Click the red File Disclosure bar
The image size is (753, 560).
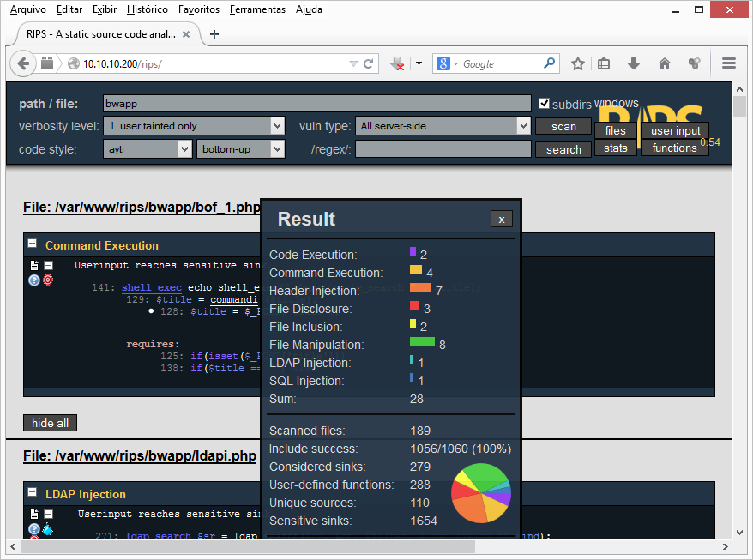point(414,305)
